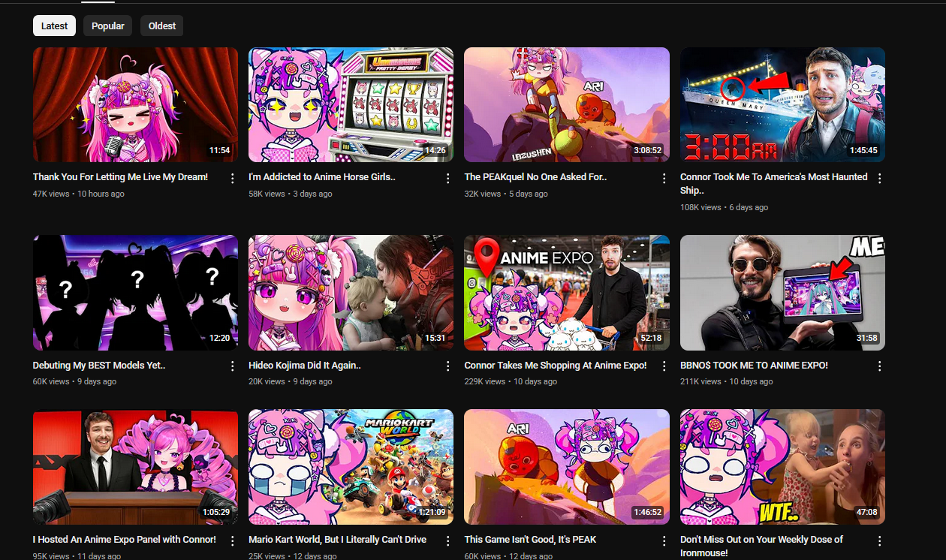This screenshot has width=946, height=560.
Task: Open three-dot menu for 'Debuting My BEST Models Yet..'
Action: [232, 366]
